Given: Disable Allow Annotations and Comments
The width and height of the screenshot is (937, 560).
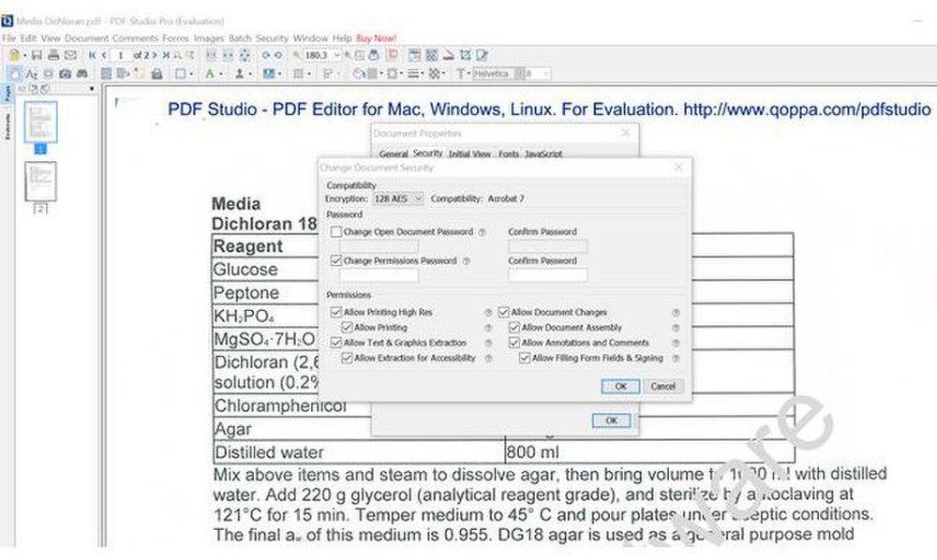Looking at the screenshot, I should pyautogui.click(x=514, y=343).
